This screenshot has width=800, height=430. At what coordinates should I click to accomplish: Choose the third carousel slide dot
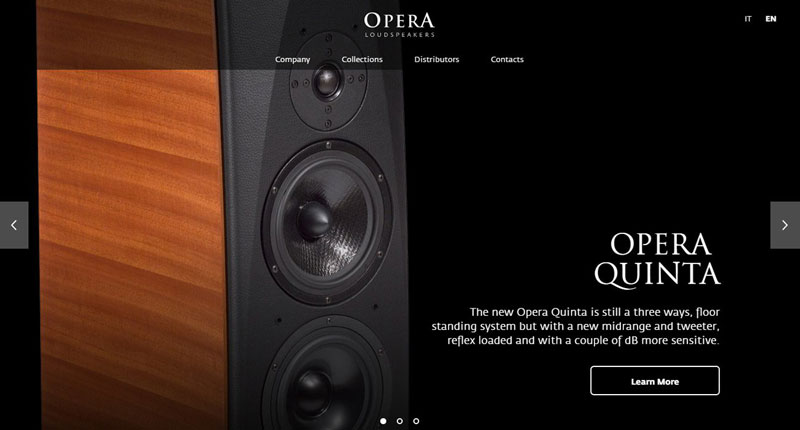pos(416,421)
